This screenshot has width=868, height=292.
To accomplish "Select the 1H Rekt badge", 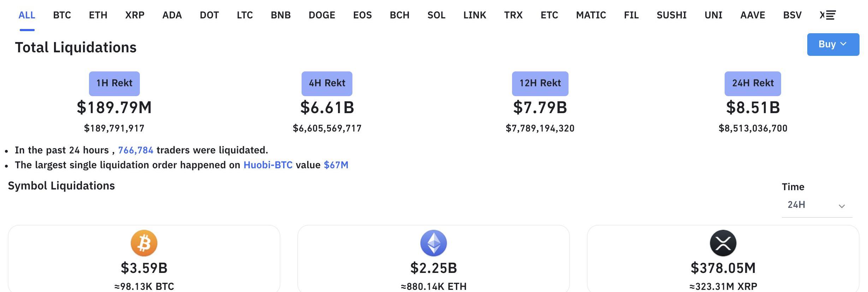I will click(x=114, y=83).
